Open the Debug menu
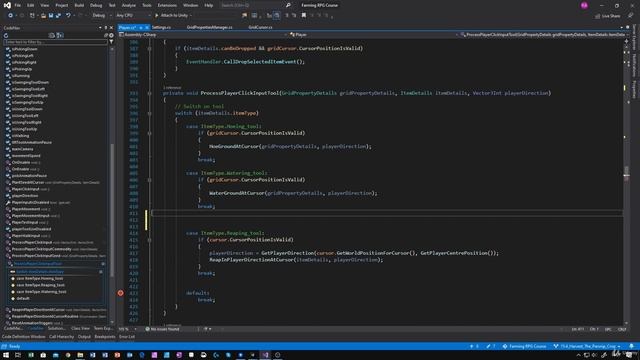The image size is (640, 360). point(96,5)
